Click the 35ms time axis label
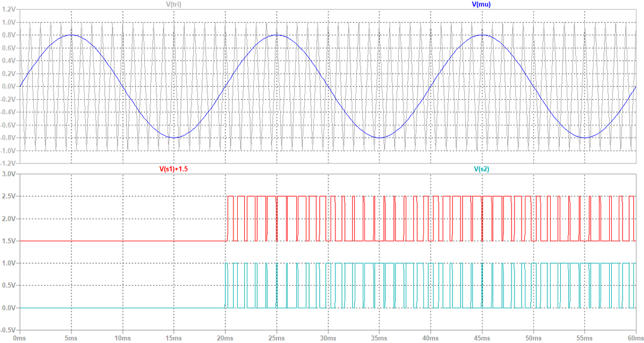 pos(379,339)
